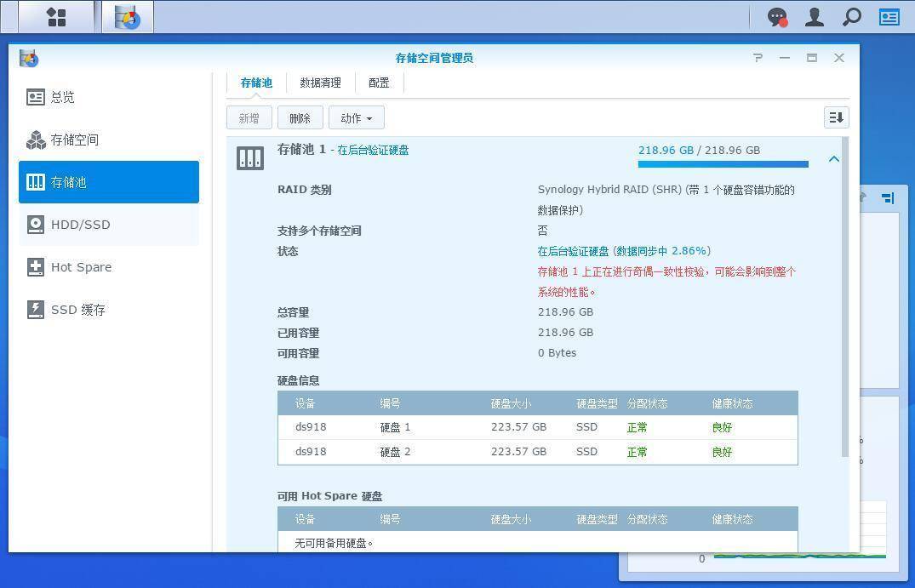Select the 硬盘 2 row in disk table
Screen dimensions: 915x588
[x=537, y=452]
